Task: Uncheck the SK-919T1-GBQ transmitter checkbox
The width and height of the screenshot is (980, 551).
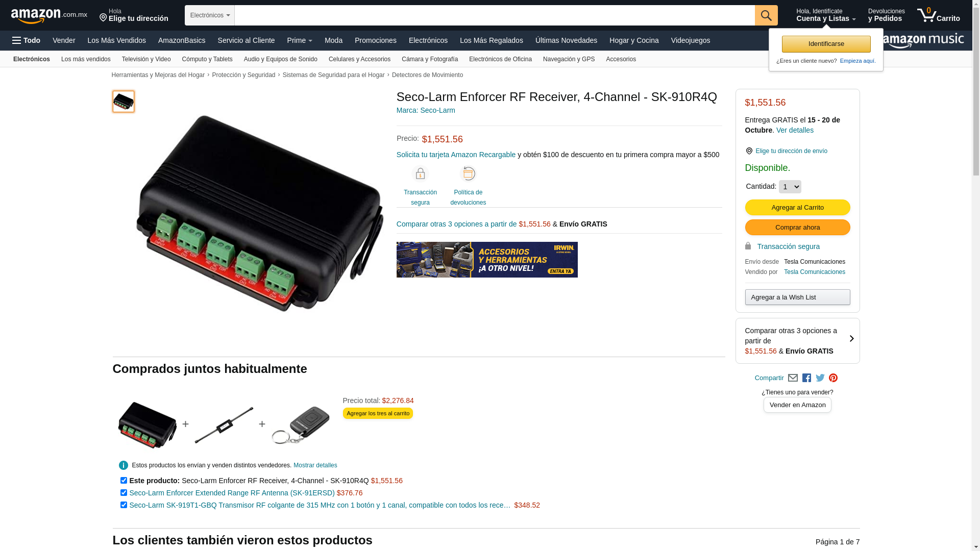Action: point(124,505)
